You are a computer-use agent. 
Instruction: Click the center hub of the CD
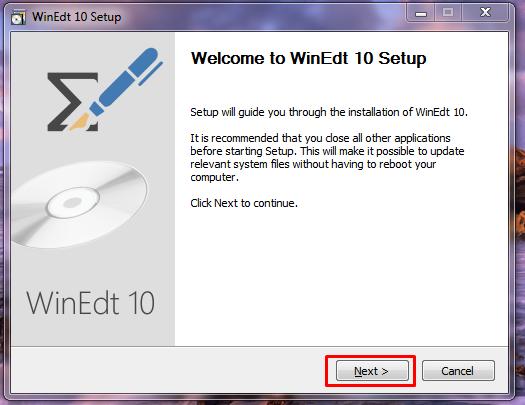[73, 202]
